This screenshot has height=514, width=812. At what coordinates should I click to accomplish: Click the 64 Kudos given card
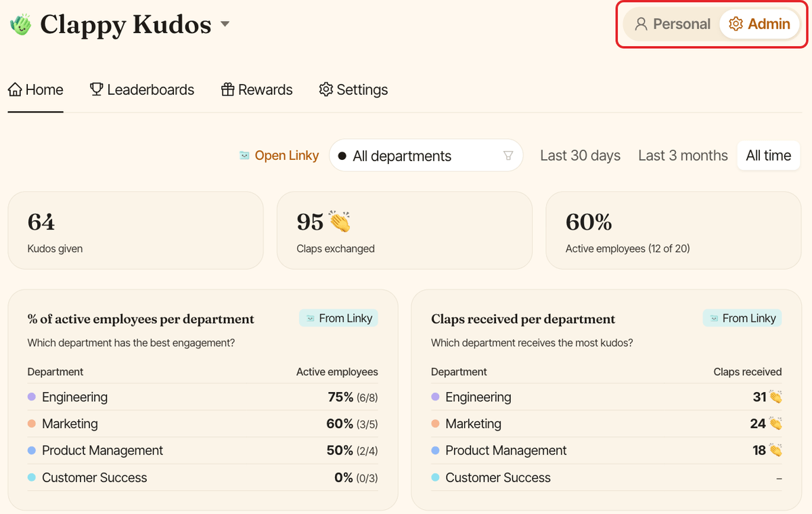tap(135, 230)
